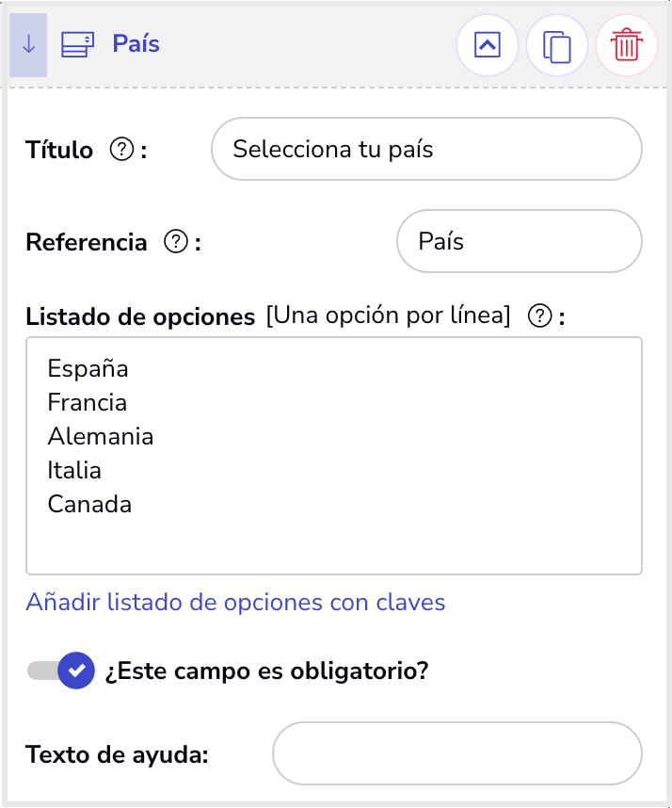
Task: Collapse the País field panel
Action: tap(488, 45)
